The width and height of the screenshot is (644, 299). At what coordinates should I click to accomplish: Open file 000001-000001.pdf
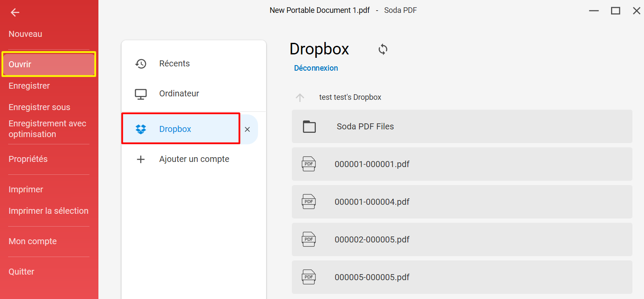pos(462,164)
